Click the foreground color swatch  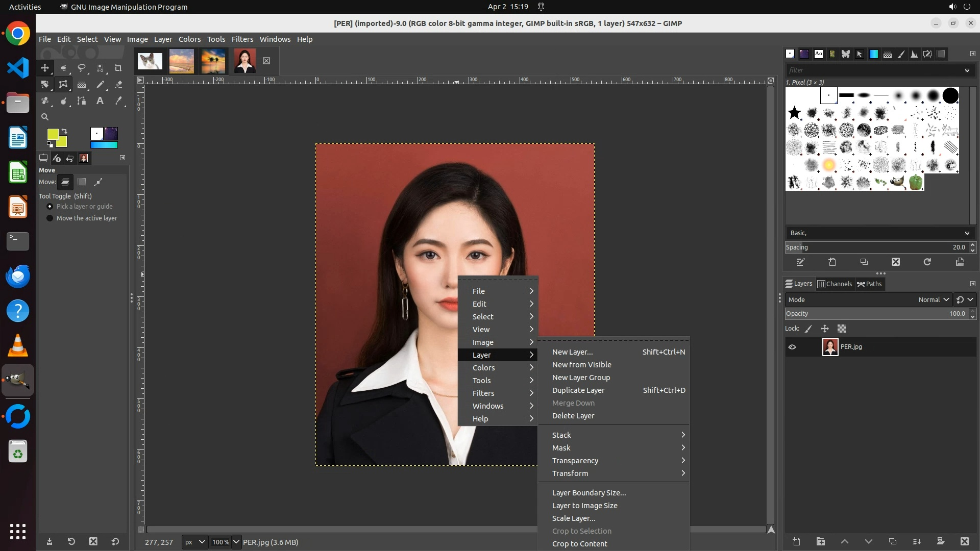coord(53,134)
